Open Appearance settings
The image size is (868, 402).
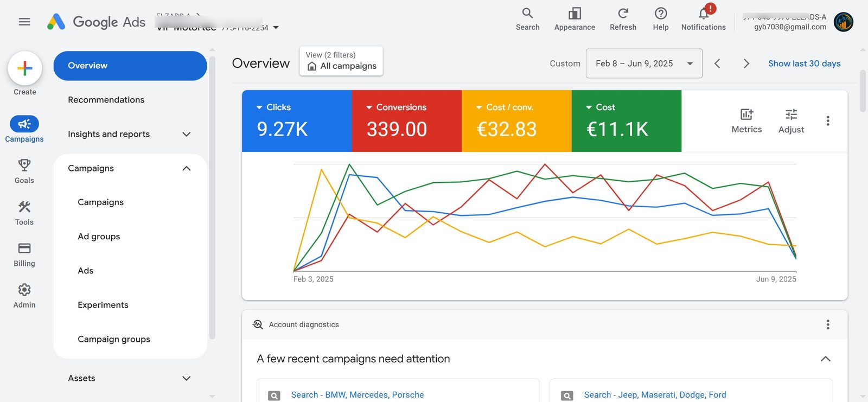(x=575, y=20)
